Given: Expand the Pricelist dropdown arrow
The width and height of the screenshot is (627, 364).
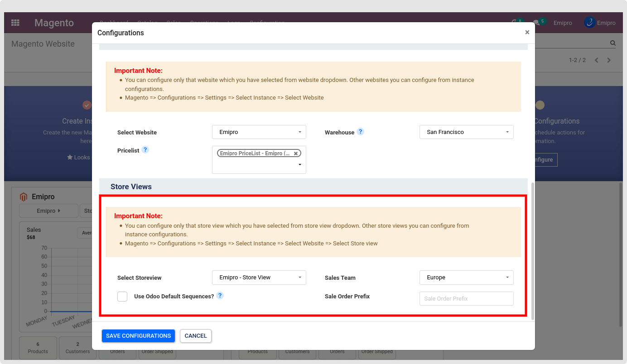Looking at the screenshot, I should [300, 165].
